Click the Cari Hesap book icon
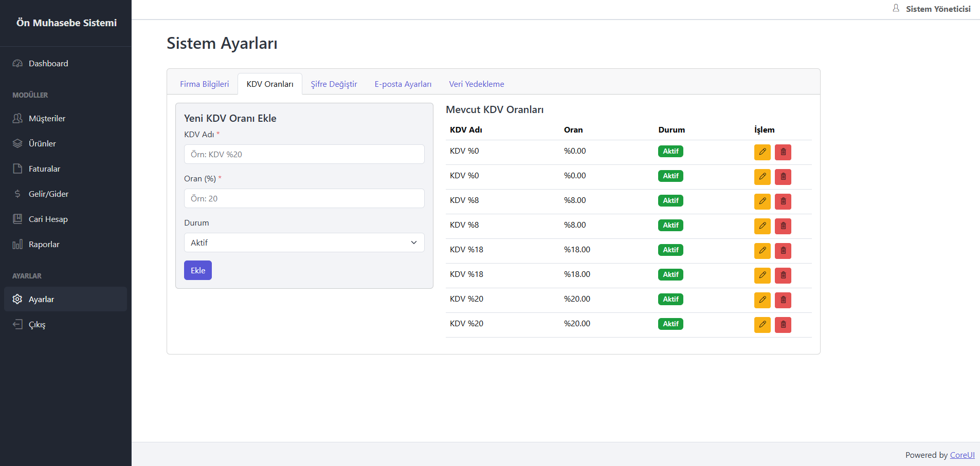 17,219
